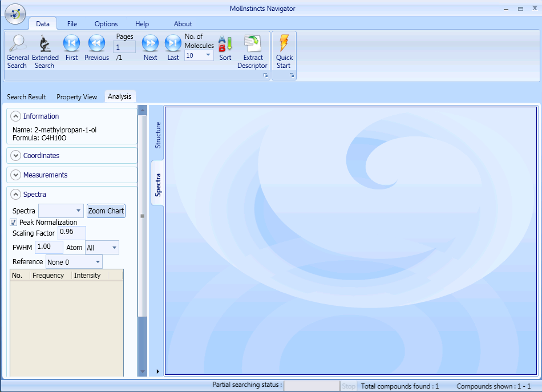Viewport: 542px width, 392px height.
Task: Expand the Measurements section
Action: [x=15, y=175]
